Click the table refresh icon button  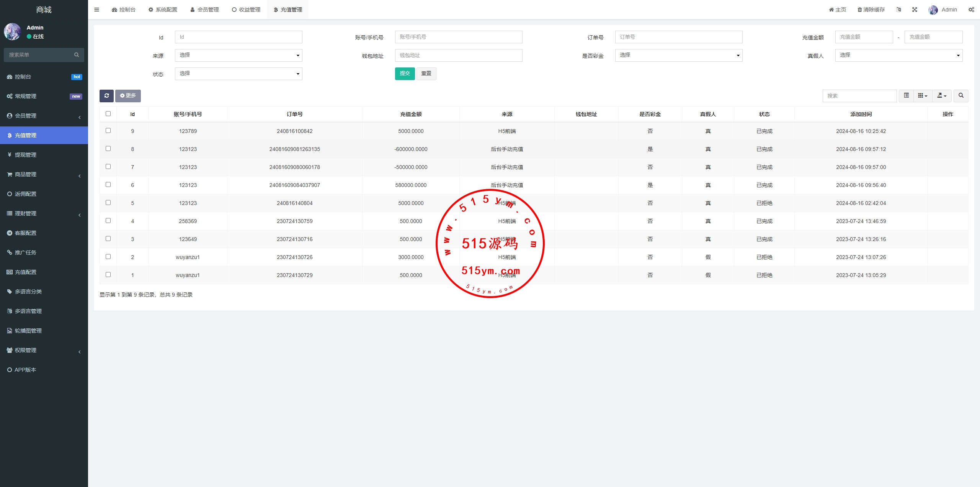tap(106, 96)
